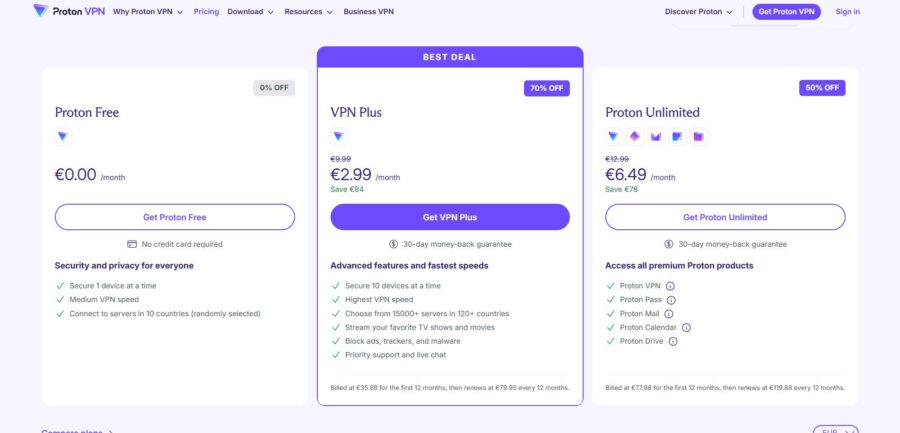
Task: Expand Discover Proton menu
Action: [699, 11]
